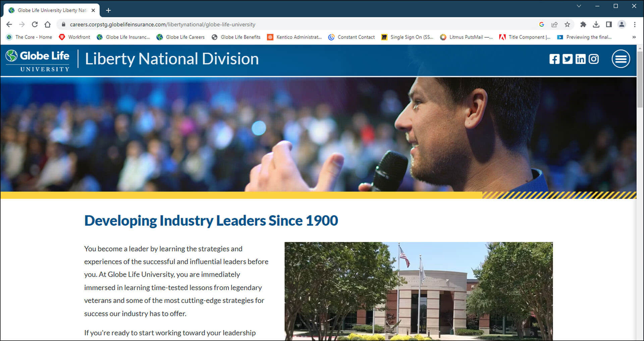Open the hamburger navigation menu
The height and width of the screenshot is (341, 644).
[x=621, y=59]
